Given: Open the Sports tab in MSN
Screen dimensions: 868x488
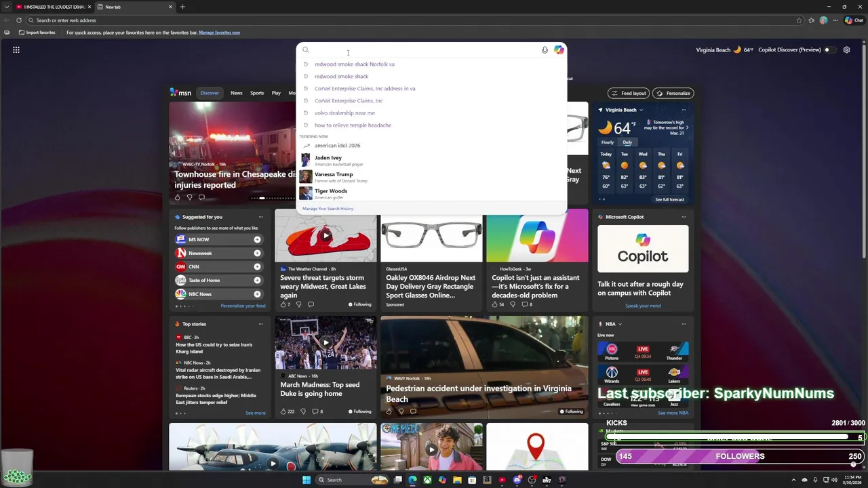Looking at the screenshot, I should pyautogui.click(x=257, y=93).
